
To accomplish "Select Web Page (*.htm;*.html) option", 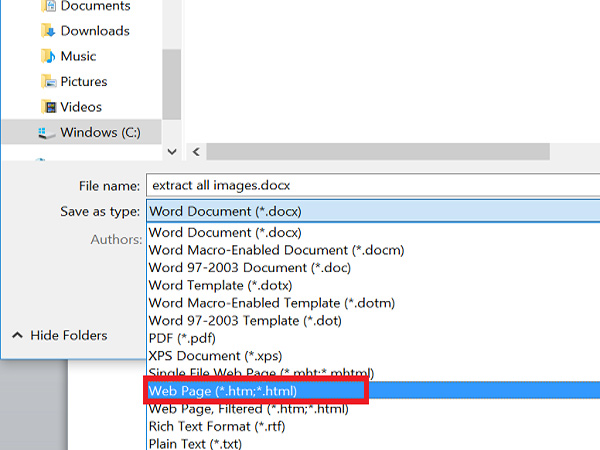I will pos(373,391).
